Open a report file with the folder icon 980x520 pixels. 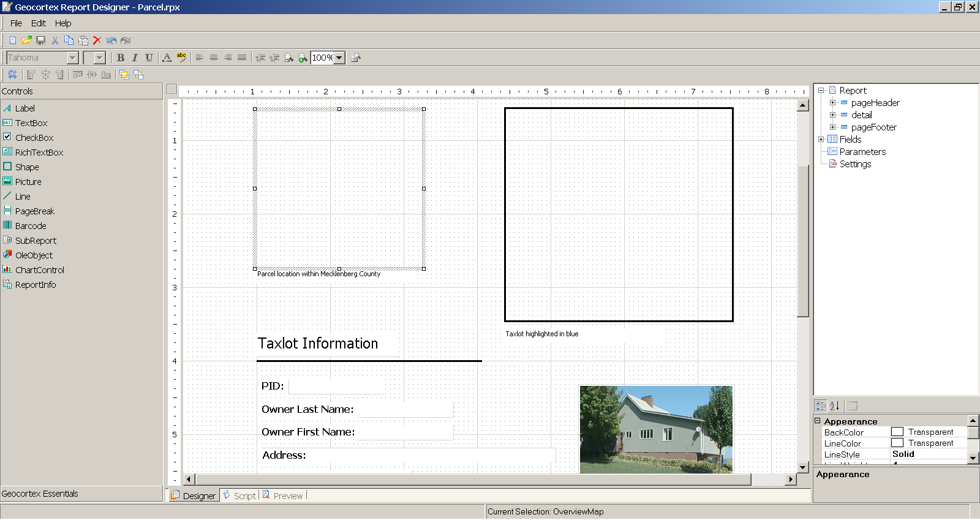(26, 40)
